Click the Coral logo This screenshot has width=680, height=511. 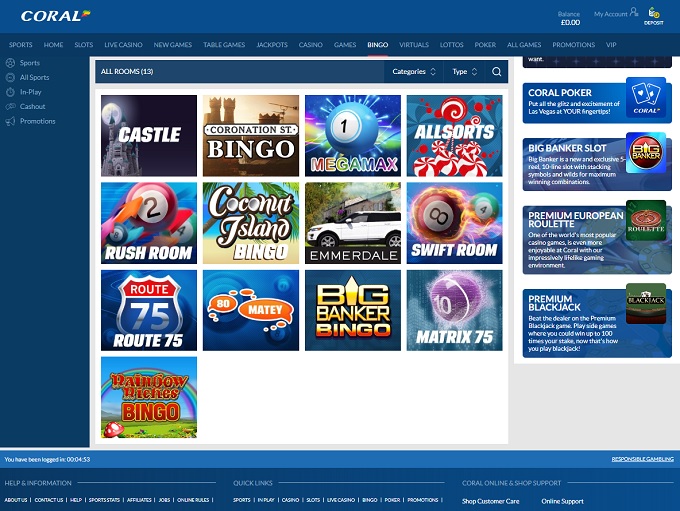click(x=55, y=16)
